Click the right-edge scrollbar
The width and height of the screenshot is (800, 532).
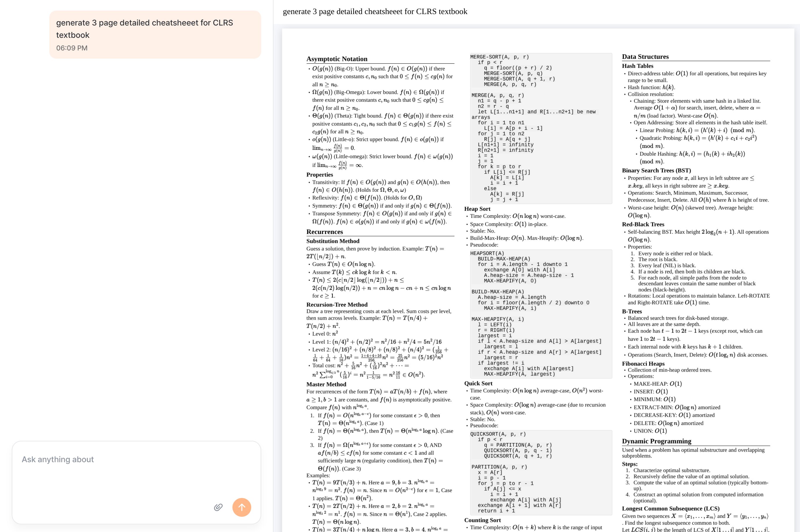(798, 265)
